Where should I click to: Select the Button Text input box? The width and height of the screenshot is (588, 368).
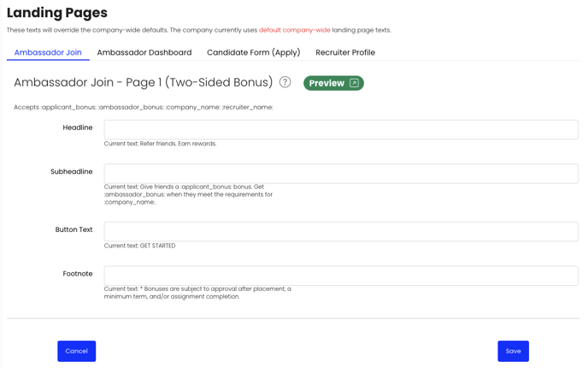tap(341, 231)
